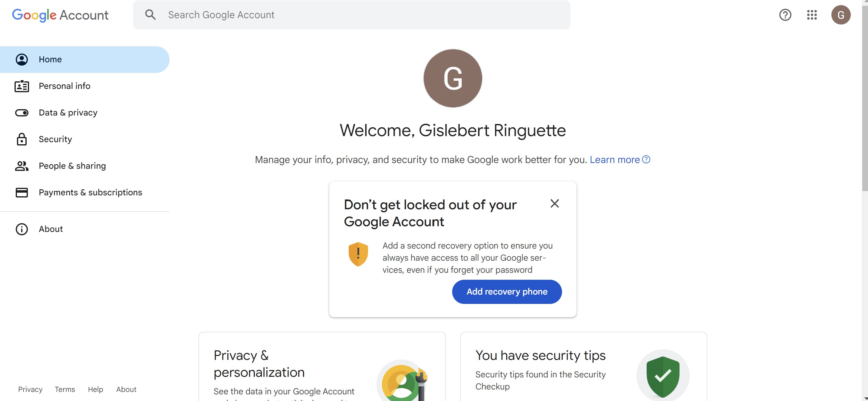Click the Personal info ID card icon

(x=22, y=86)
